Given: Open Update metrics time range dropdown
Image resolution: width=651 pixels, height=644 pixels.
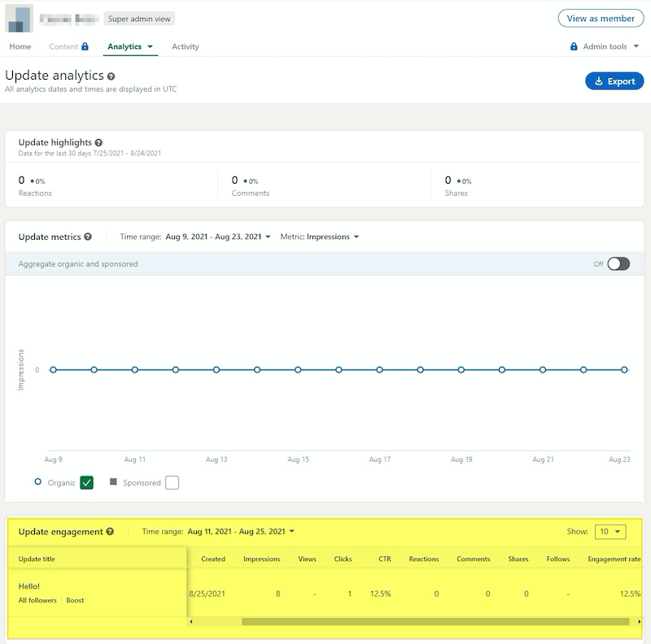Looking at the screenshot, I should click(217, 237).
